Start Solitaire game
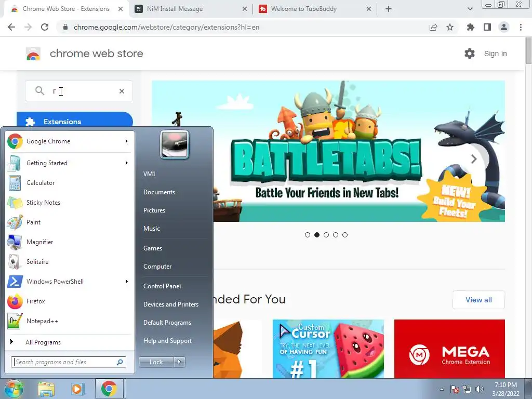The width and height of the screenshot is (532, 399). [x=70, y=262]
